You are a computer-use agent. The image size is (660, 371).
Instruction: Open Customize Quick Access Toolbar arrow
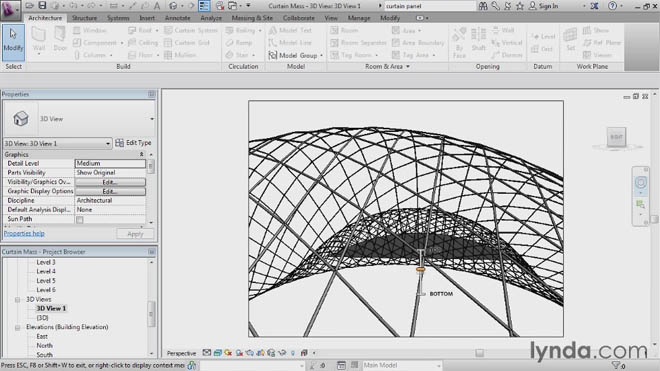(248, 6)
